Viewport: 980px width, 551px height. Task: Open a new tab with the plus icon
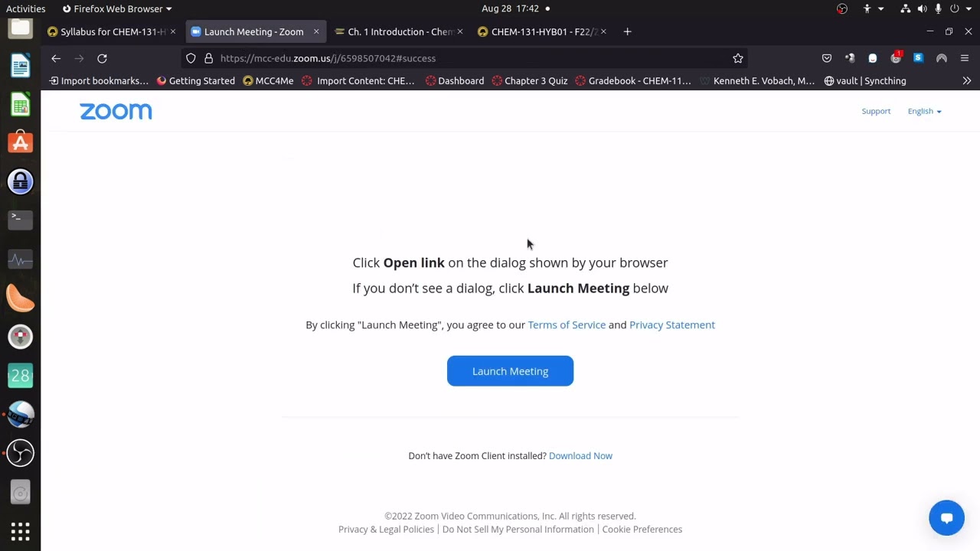[627, 31]
